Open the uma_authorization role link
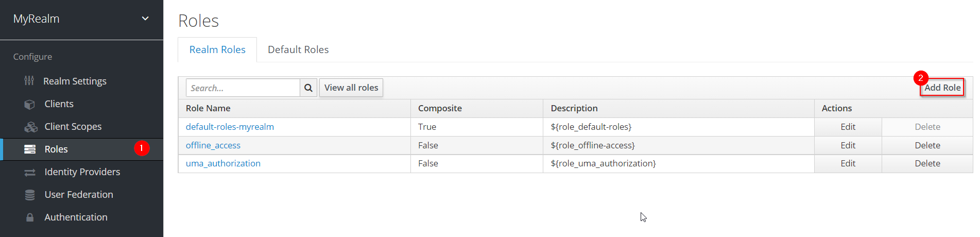 pos(223,163)
